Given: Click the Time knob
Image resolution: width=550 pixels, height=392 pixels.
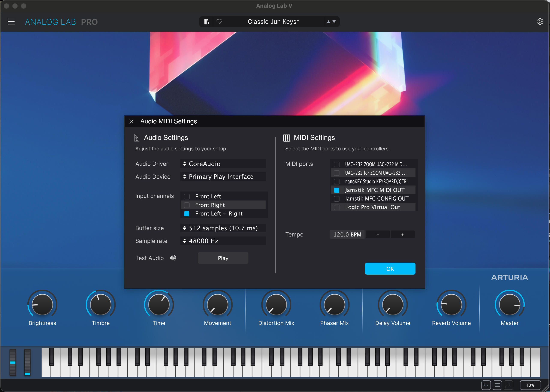Looking at the screenshot, I should click(159, 304).
